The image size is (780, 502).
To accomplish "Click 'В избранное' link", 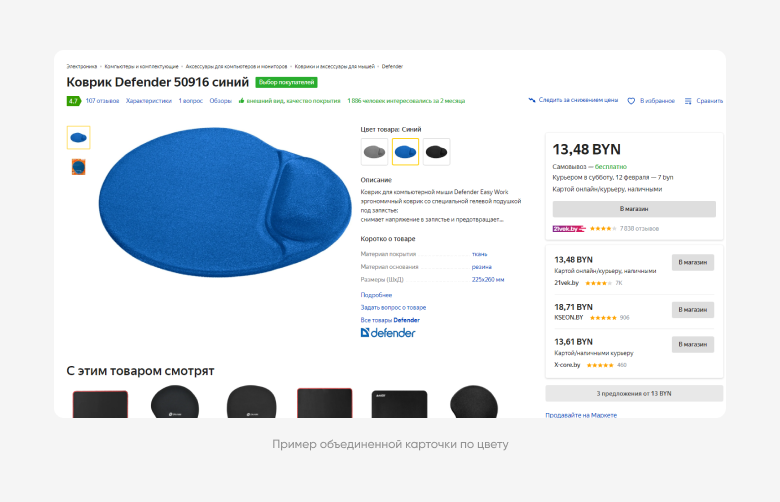I will pos(657,101).
